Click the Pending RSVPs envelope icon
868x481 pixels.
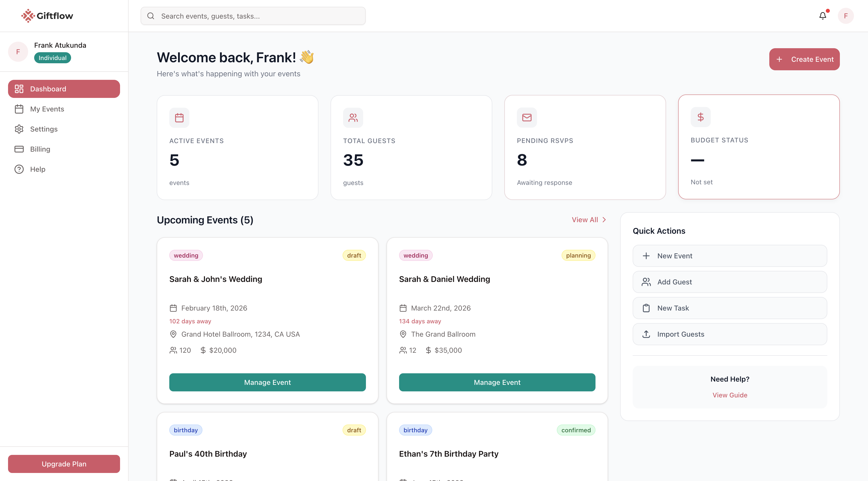[x=527, y=117]
